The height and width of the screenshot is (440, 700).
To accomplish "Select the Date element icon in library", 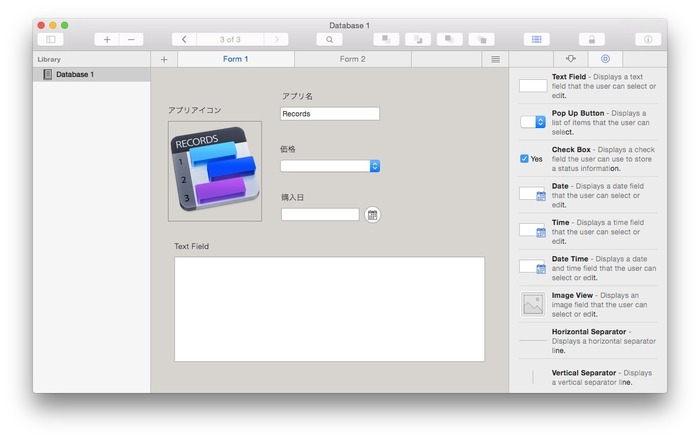I will pos(533,194).
